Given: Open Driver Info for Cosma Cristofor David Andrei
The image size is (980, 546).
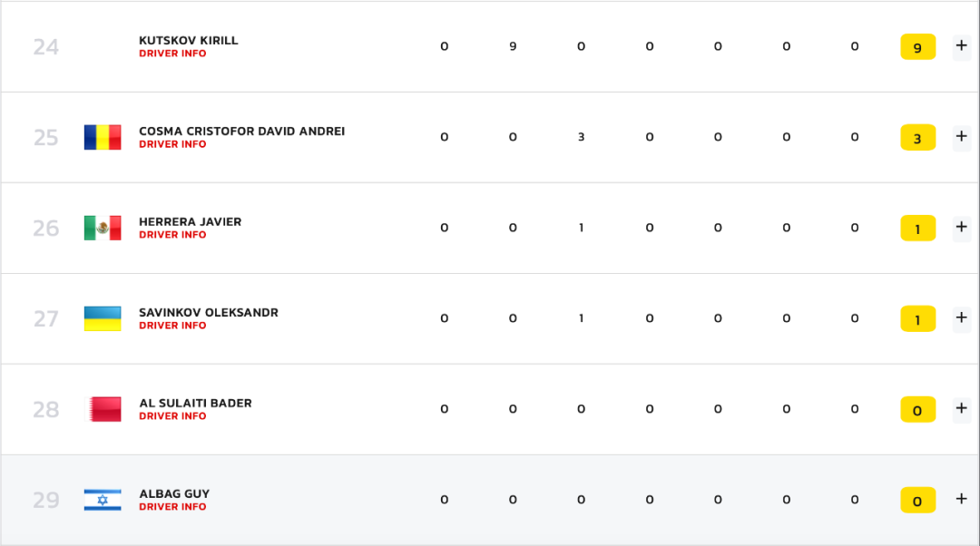Looking at the screenshot, I should [172, 144].
